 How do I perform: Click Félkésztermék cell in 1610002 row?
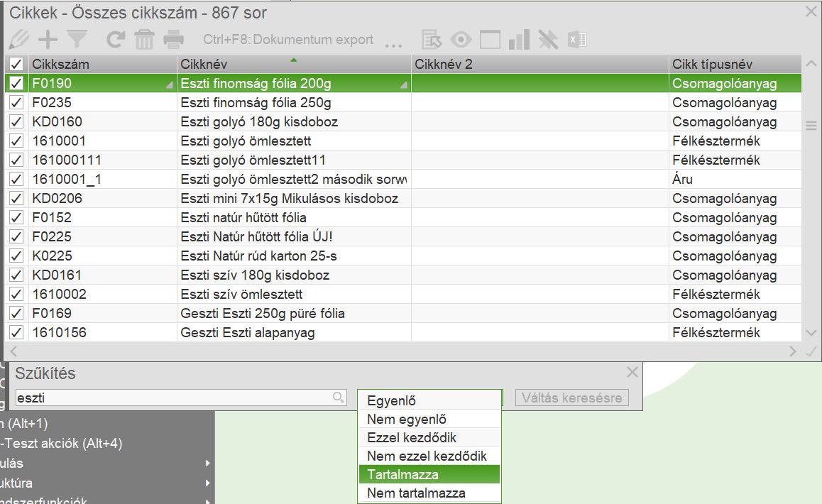(x=735, y=294)
